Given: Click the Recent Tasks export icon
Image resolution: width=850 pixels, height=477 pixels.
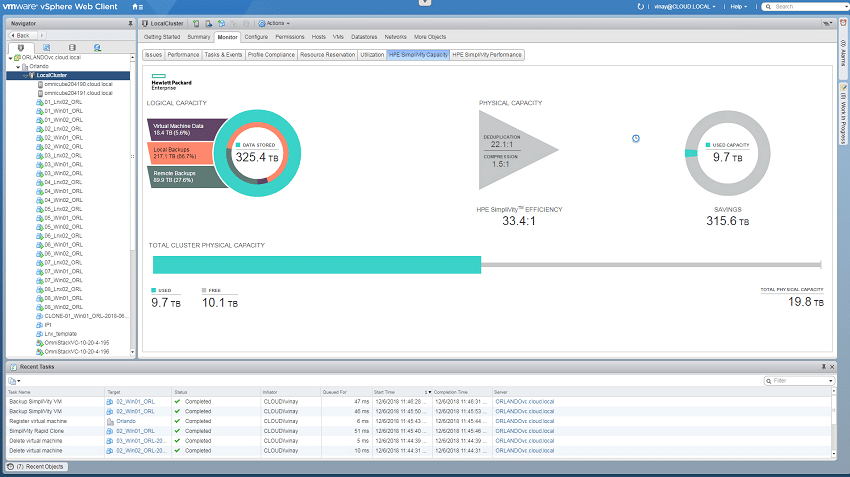Looking at the screenshot, I should (x=14, y=381).
